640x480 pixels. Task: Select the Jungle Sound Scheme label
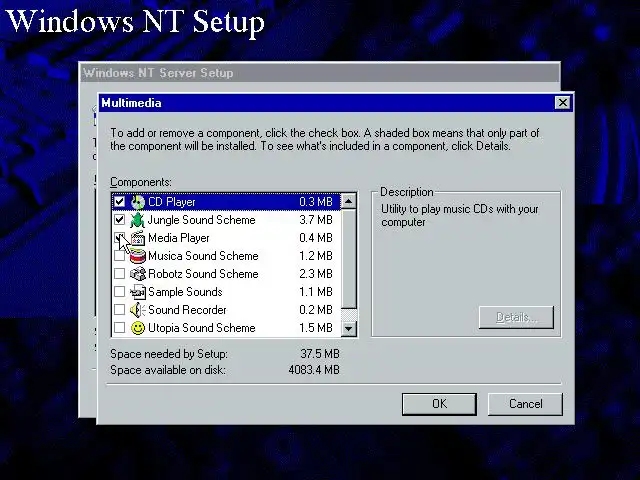pos(201,220)
